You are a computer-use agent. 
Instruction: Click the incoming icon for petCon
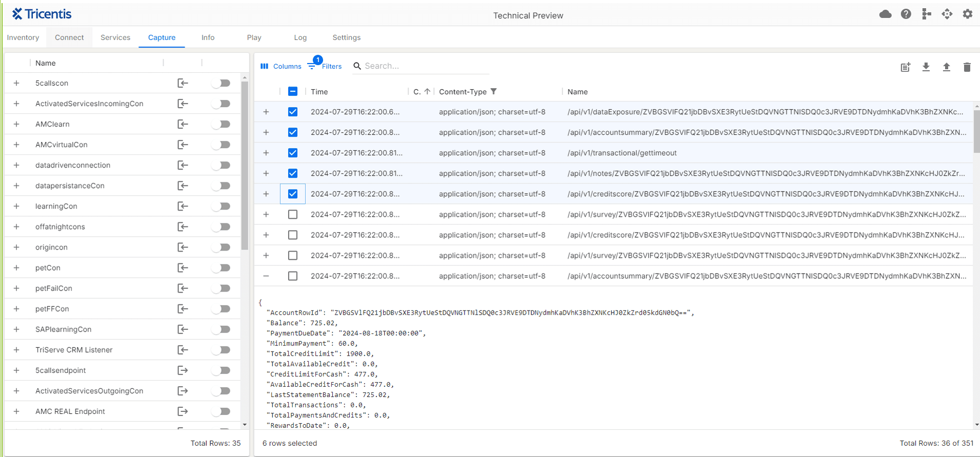[183, 268]
